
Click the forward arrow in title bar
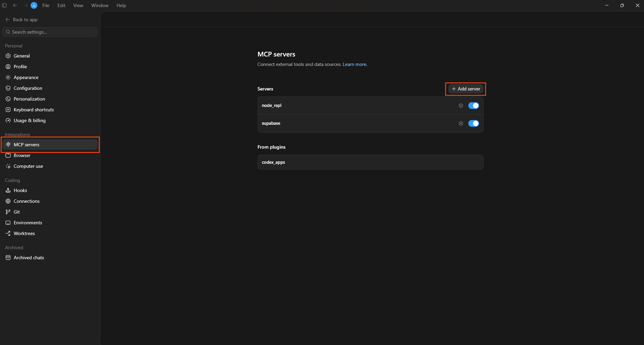(x=26, y=5)
